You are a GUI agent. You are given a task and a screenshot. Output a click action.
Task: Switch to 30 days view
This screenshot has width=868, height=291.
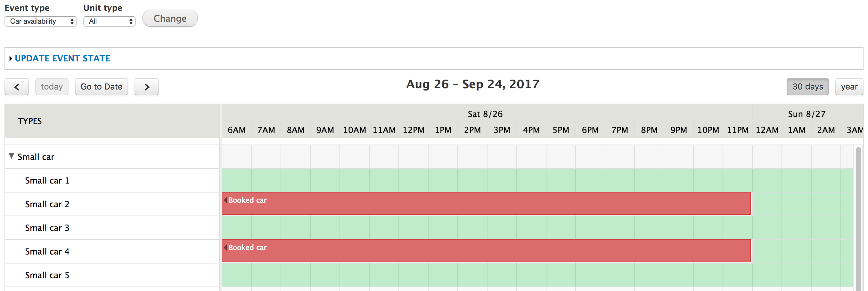pyautogui.click(x=807, y=87)
